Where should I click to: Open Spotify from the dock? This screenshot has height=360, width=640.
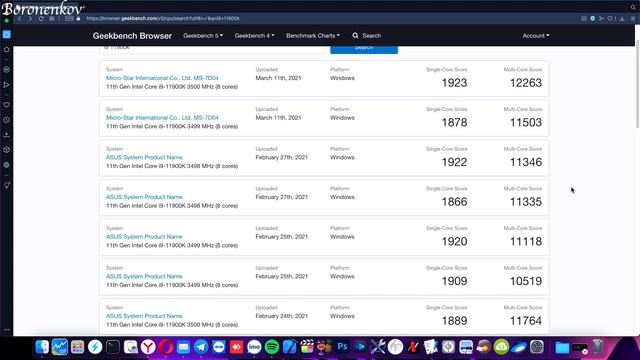tap(272, 347)
